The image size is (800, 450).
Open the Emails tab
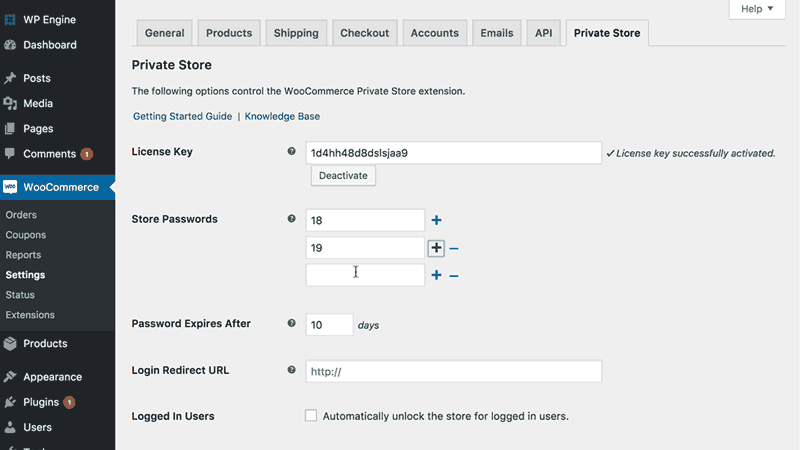(x=497, y=33)
